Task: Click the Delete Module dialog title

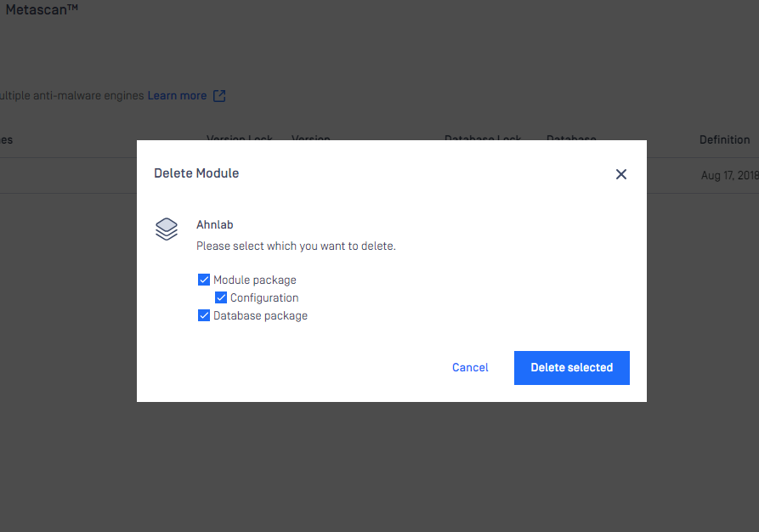Action: coord(196,173)
